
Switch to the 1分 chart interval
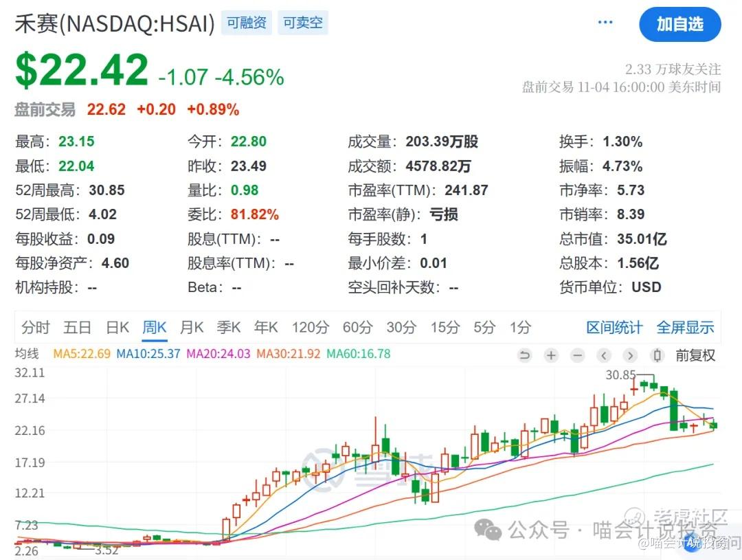click(x=521, y=327)
